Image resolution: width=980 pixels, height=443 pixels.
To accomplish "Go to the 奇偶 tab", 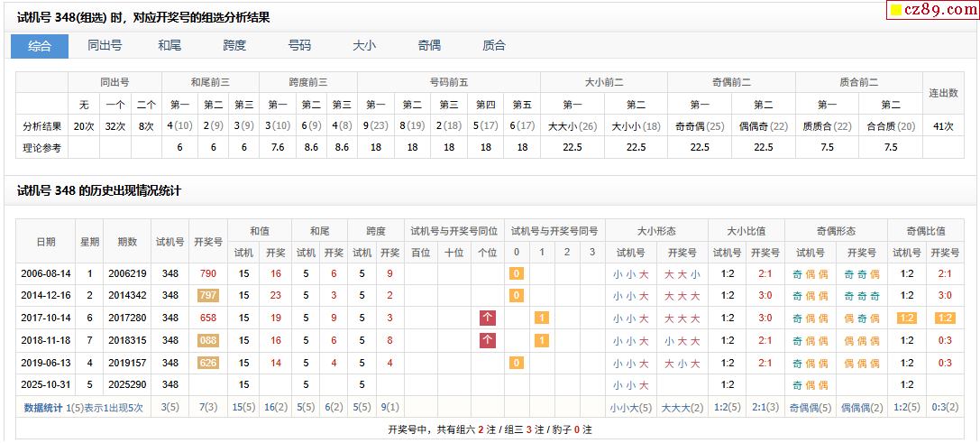I will click(429, 46).
